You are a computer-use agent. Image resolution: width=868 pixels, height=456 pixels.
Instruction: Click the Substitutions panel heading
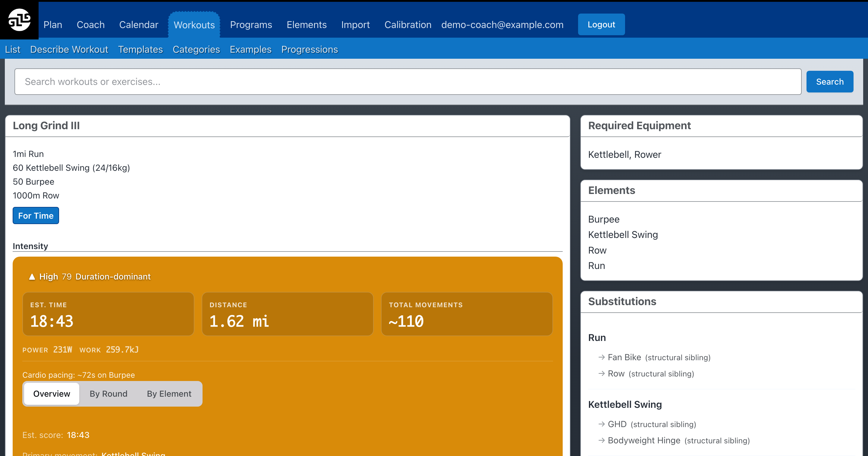pos(622,301)
